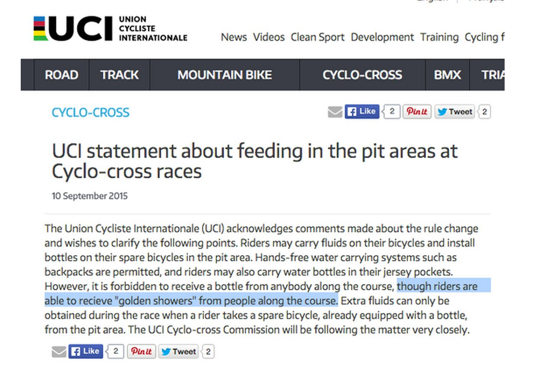Click the article headline about pit area feeding
The height and width of the screenshot is (392, 534).
(255, 161)
